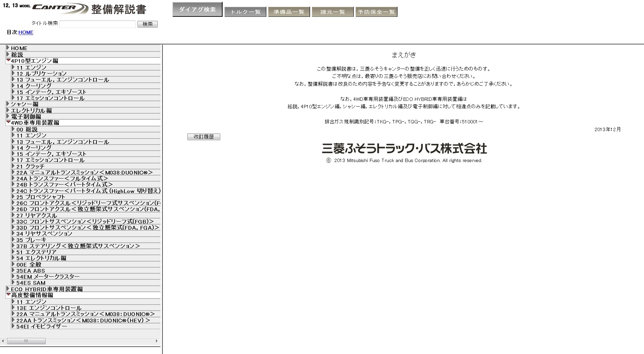Click the 改訂履歴 button
The height and width of the screenshot is (354, 644).
(203, 137)
